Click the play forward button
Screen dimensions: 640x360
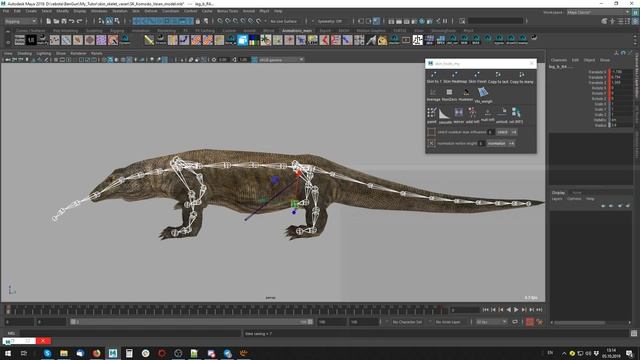[516, 310]
